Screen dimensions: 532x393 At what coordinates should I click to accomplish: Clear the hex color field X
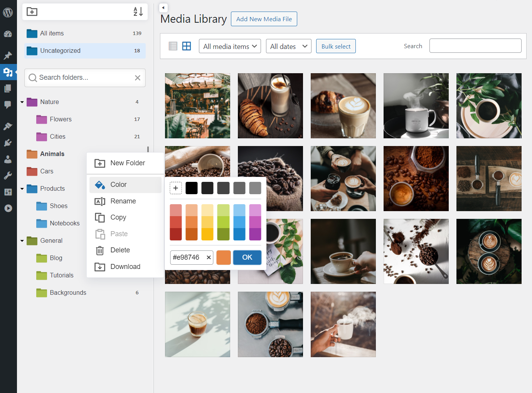209,257
